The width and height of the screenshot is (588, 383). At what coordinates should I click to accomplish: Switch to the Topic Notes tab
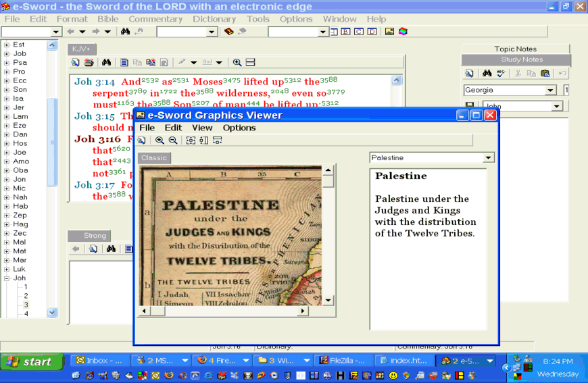[515, 49]
